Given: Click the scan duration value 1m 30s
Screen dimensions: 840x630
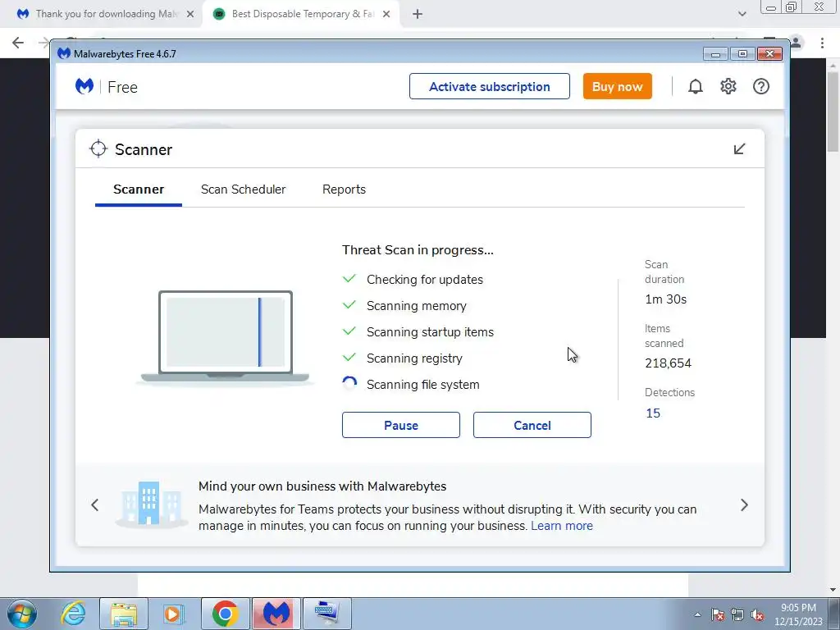Looking at the screenshot, I should tap(665, 299).
